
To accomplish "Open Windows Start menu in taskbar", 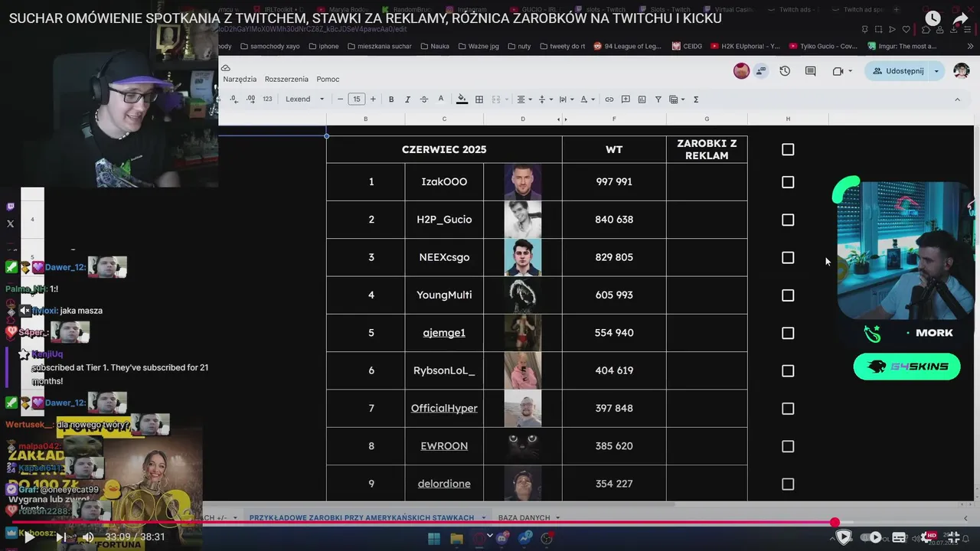I will pos(433,538).
